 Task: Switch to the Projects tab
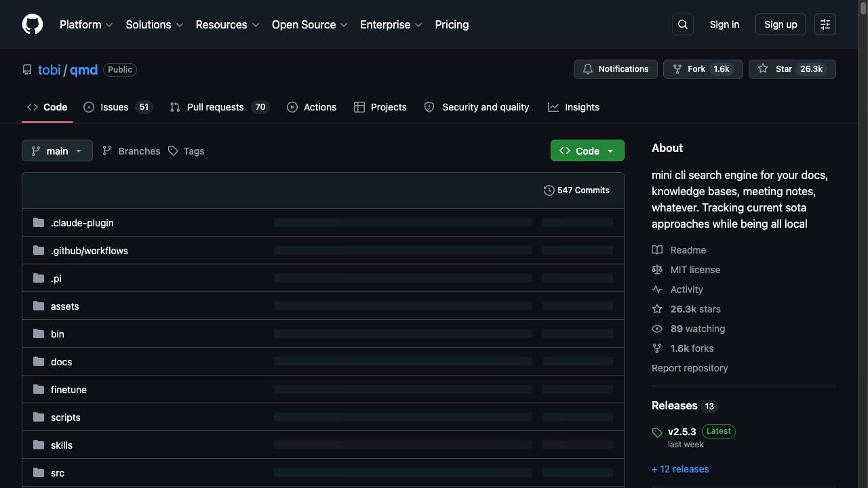pos(380,107)
